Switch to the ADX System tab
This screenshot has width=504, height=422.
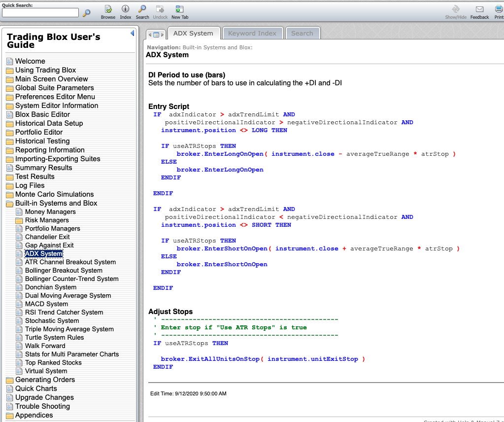click(193, 33)
